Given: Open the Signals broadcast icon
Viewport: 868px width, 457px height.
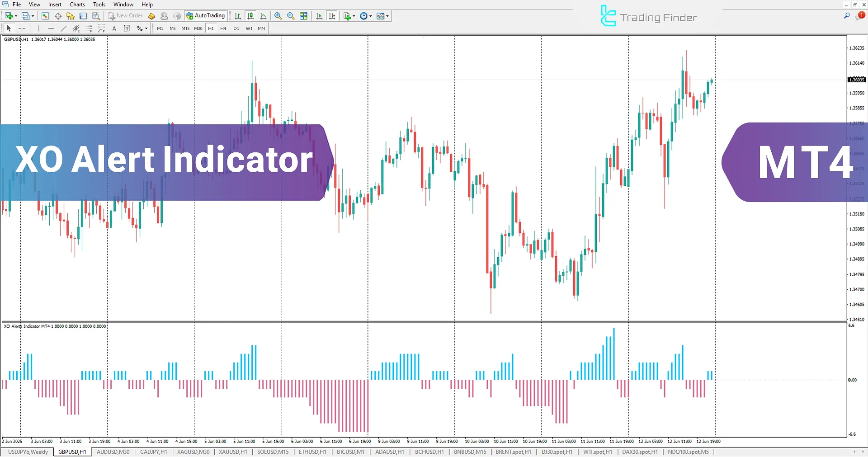Looking at the screenshot, I should [x=177, y=16].
